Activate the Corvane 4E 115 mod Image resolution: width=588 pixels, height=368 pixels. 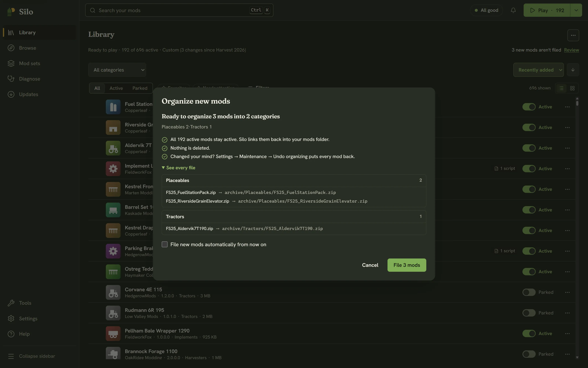pos(529,292)
